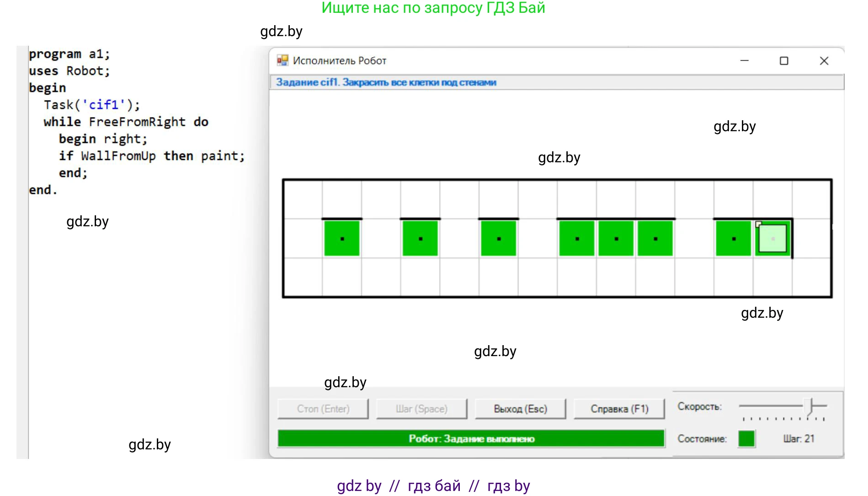Open help with Справка (F1) button
The image size is (868, 496).
[619, 409]
